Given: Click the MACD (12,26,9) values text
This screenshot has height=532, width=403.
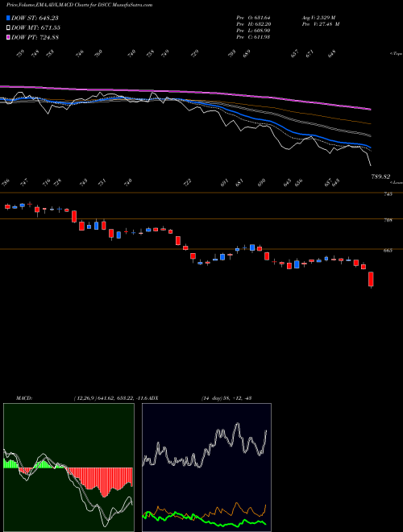Looking at the screenshot, I should [x=110, y=398].
